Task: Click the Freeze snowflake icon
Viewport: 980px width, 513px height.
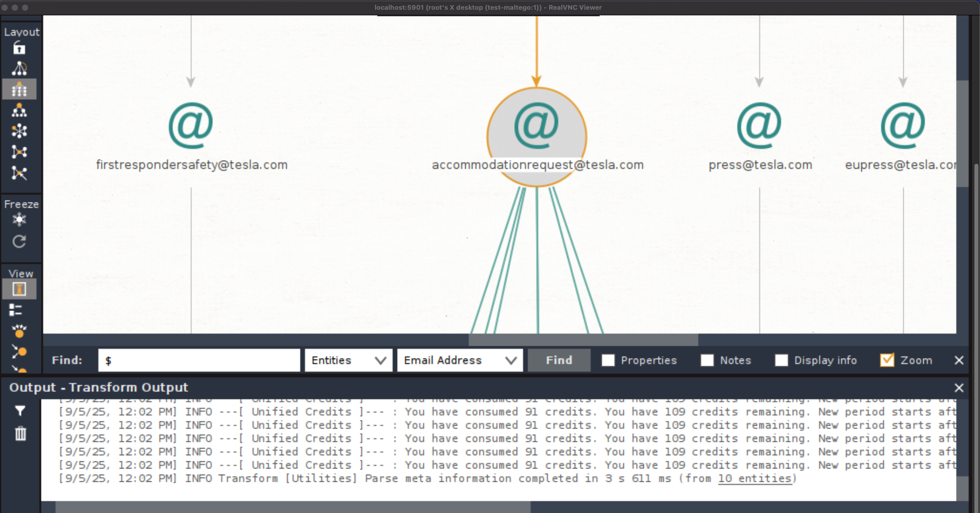Action: tap(19, 220)
